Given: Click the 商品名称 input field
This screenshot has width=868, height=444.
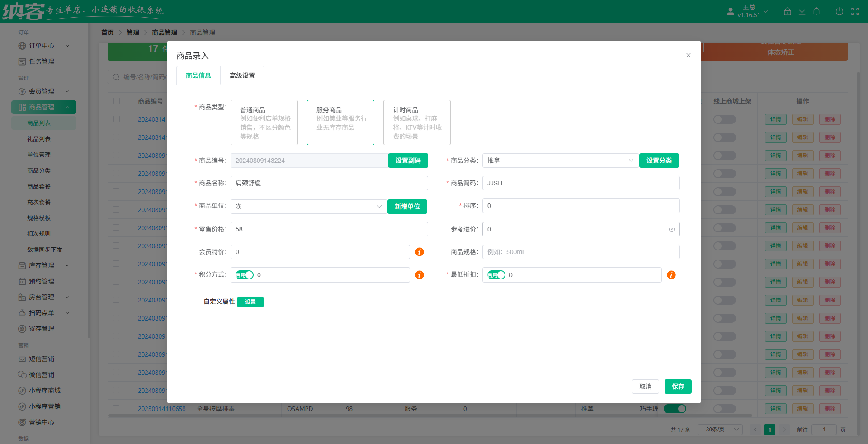Looking at the screenshot, I should click(329, 183).
